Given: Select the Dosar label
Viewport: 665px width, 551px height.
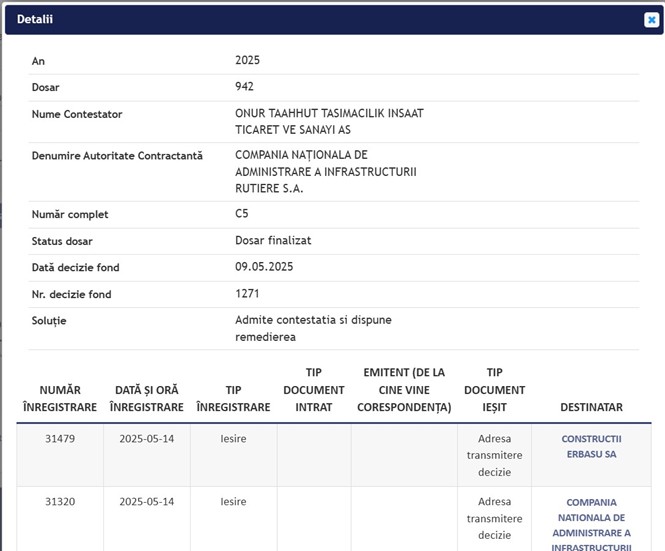Looking at the screenshot, I should [x=45, y=87].
